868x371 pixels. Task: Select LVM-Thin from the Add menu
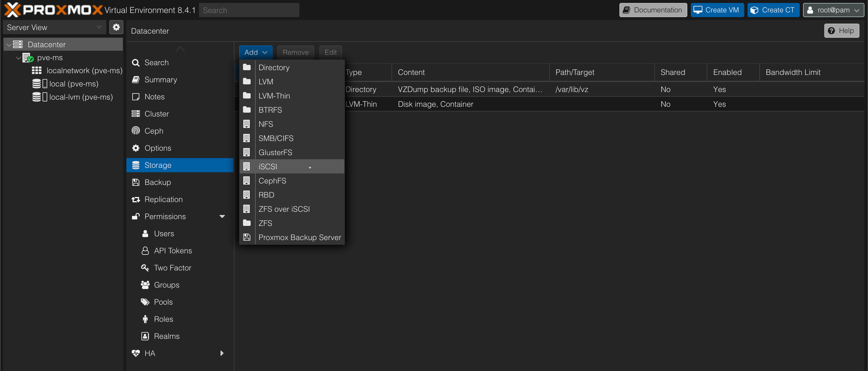(x=292, y=96)
